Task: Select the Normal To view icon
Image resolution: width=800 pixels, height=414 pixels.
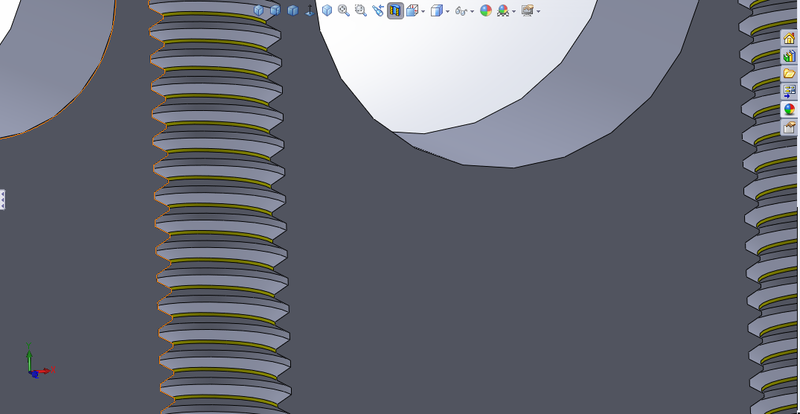Action: point(310,10)
